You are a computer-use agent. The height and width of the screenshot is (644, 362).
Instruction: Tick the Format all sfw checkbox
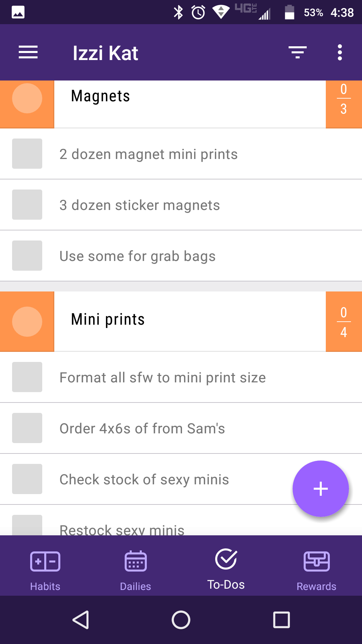pos(27,377)
